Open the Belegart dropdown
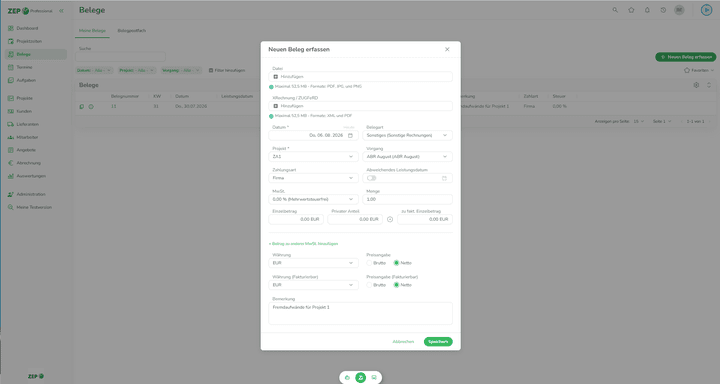 tap(407, 136)
